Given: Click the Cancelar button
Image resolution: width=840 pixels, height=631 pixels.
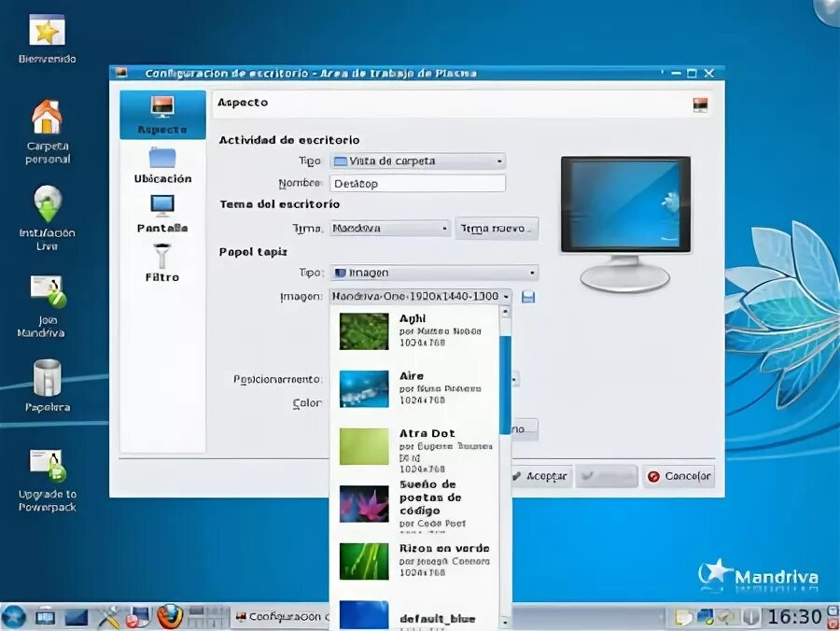Looking at the screenshot, I should click(679, 476).
